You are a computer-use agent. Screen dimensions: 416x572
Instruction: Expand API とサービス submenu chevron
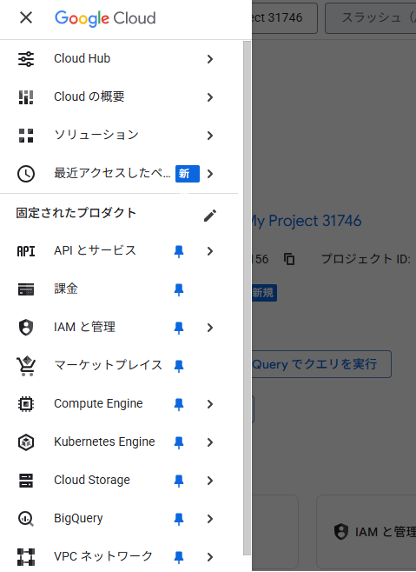tap(210, 251)
